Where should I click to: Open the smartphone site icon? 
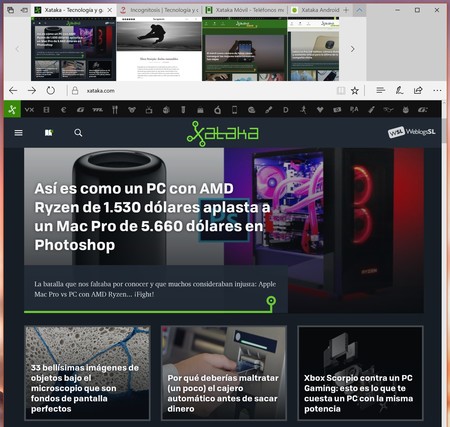(235, 109)
